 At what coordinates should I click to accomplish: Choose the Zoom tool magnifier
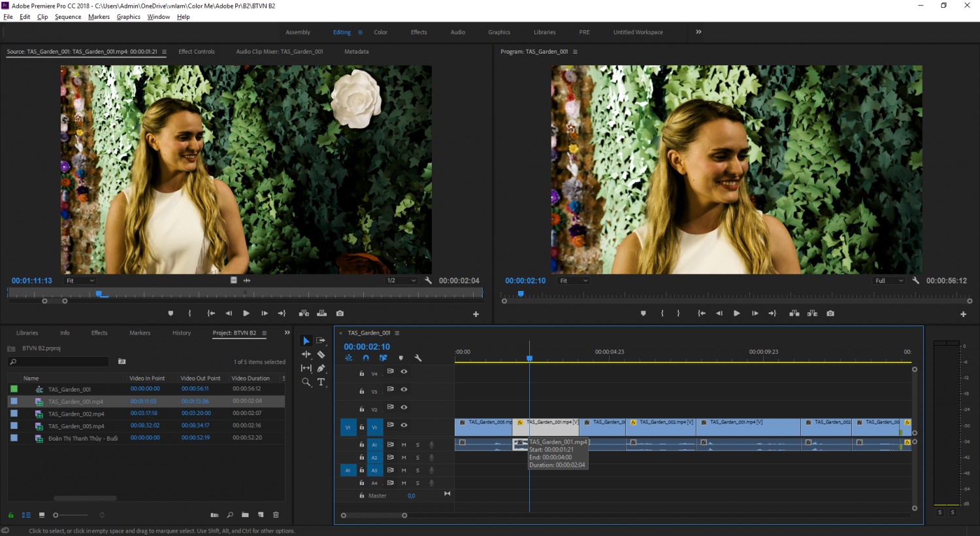point(306,382)
